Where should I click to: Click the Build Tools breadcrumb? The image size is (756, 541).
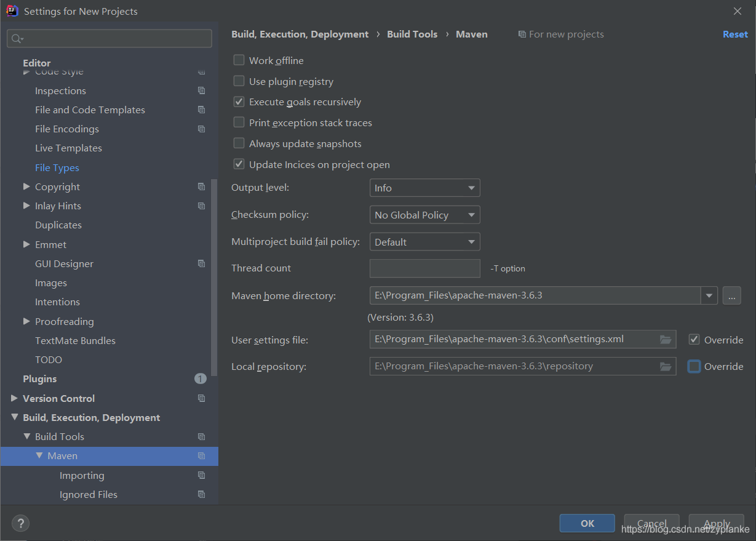click(412, 34)
